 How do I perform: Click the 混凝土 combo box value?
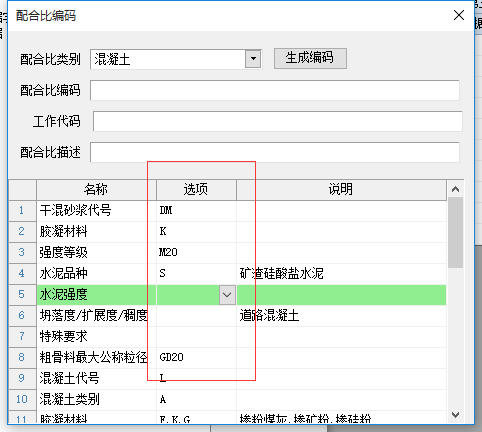click(x=168, y=59)
